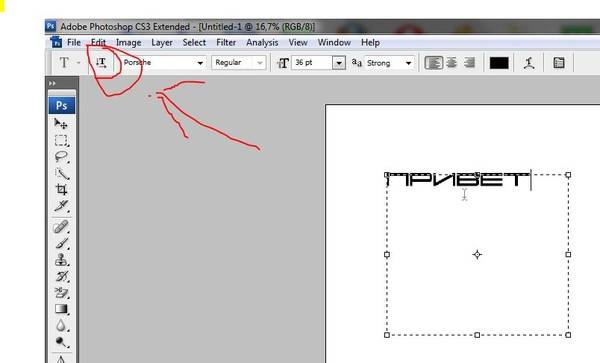
Task: Open Create Warped Text dialog
Action: 529,63
